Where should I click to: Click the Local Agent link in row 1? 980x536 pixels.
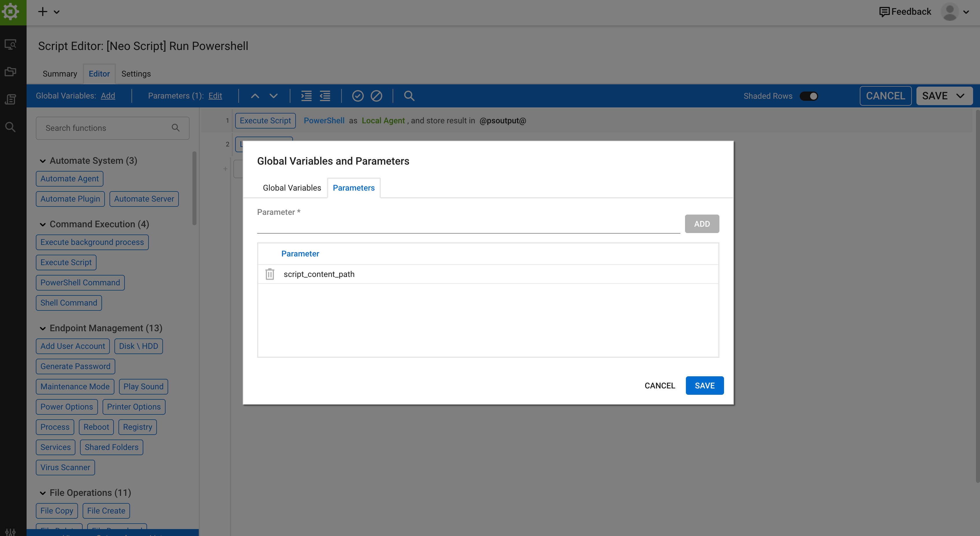point(383,120)
